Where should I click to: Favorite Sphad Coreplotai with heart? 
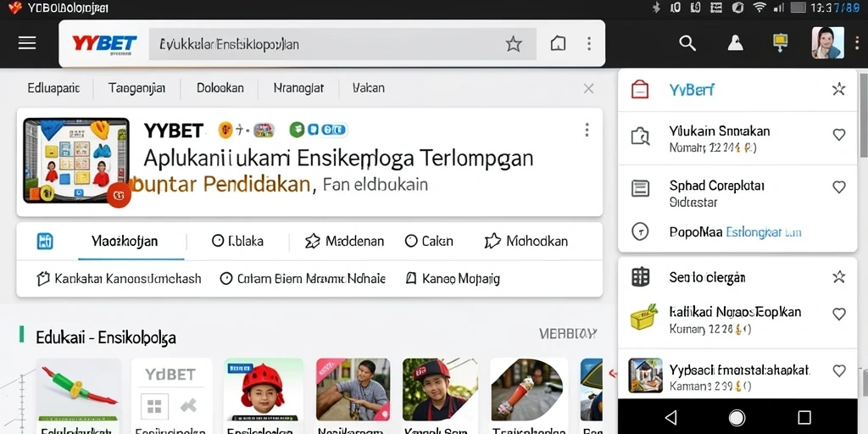pos(839,187)
